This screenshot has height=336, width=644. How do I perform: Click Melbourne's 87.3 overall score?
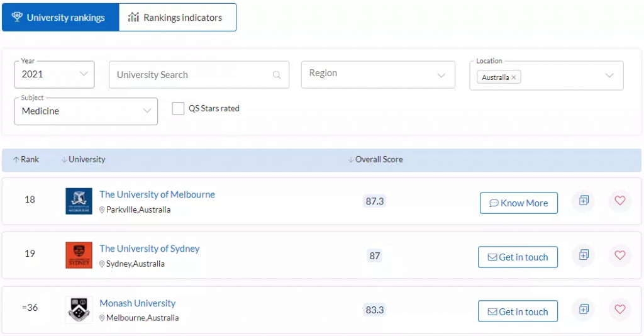click(375, 201)
